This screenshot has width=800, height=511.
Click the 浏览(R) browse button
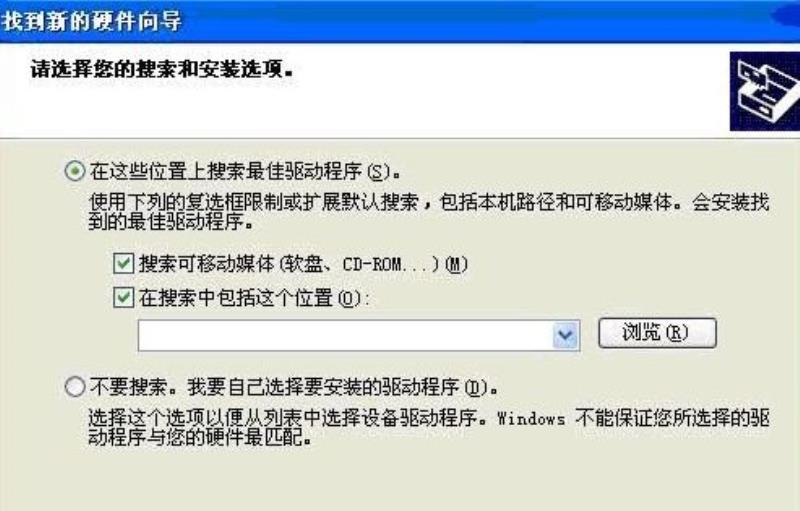click(x=657, y=333)
